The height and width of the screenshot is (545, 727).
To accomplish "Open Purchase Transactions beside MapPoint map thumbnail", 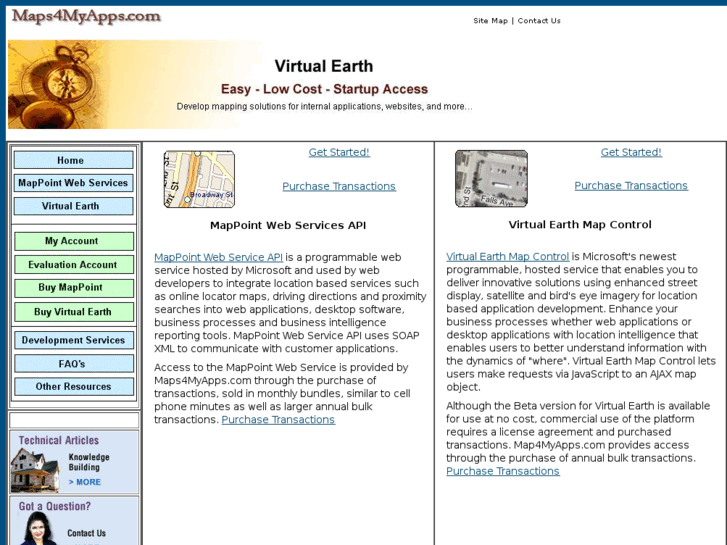I will (x=339, y=186).
